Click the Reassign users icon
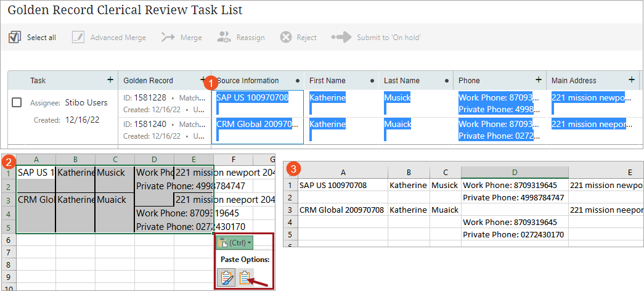 pyautogui.click(x=224, y=37)
